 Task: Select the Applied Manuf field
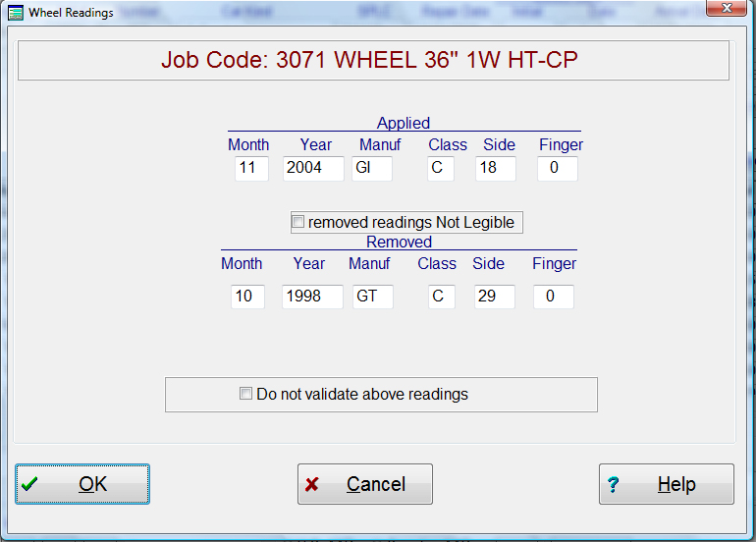pyautogui.click(x=372, y=168)
